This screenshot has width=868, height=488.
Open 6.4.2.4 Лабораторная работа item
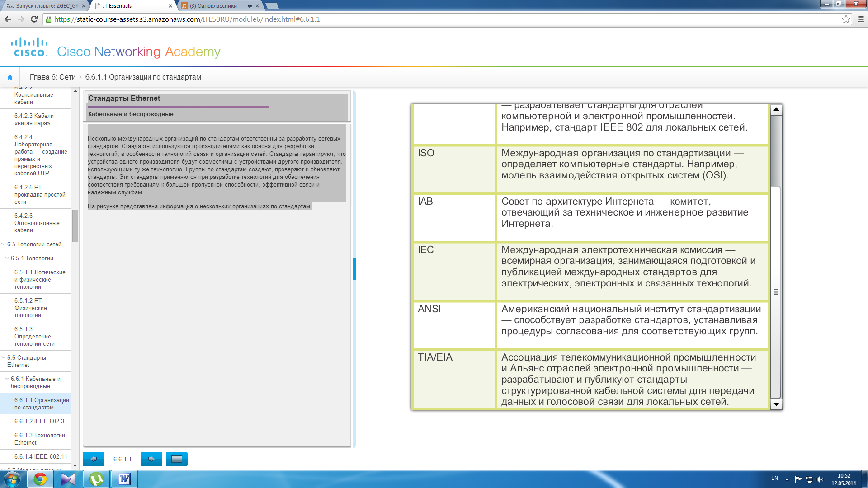[36, 155]
